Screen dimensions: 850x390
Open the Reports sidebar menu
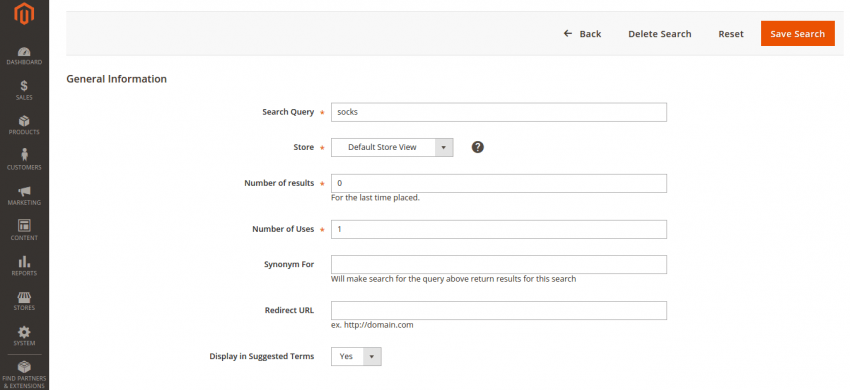(x=24, y=266)
